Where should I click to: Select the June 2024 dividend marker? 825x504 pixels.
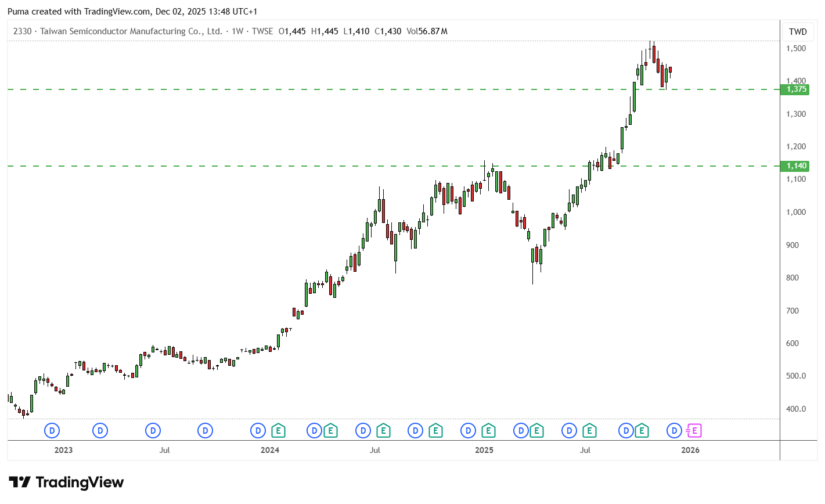click(363, 431)
